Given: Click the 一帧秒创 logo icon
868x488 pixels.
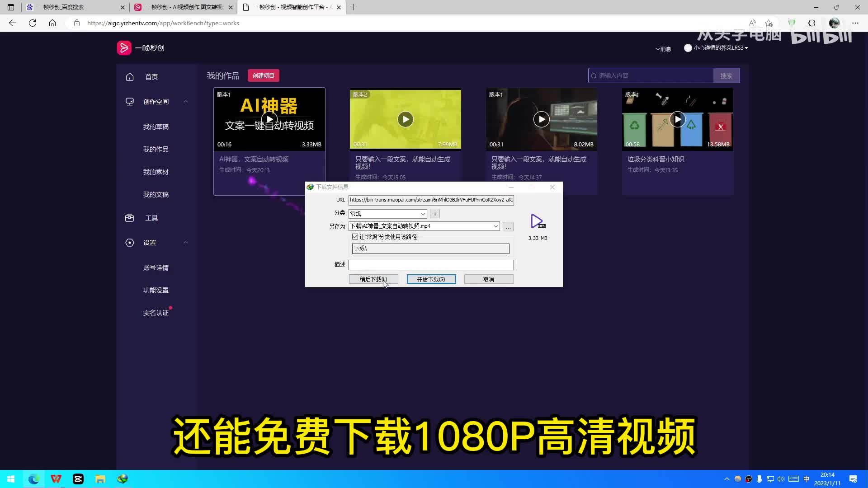Looking at the screenshot, I should pos(124,48).
